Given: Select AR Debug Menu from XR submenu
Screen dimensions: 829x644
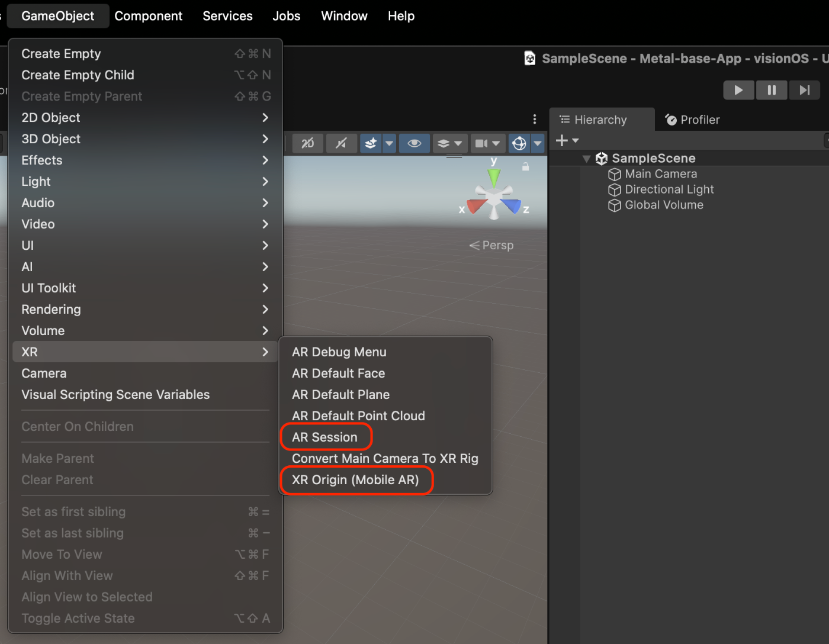Looking at the screenshot, I should click(x=385, y=352).
